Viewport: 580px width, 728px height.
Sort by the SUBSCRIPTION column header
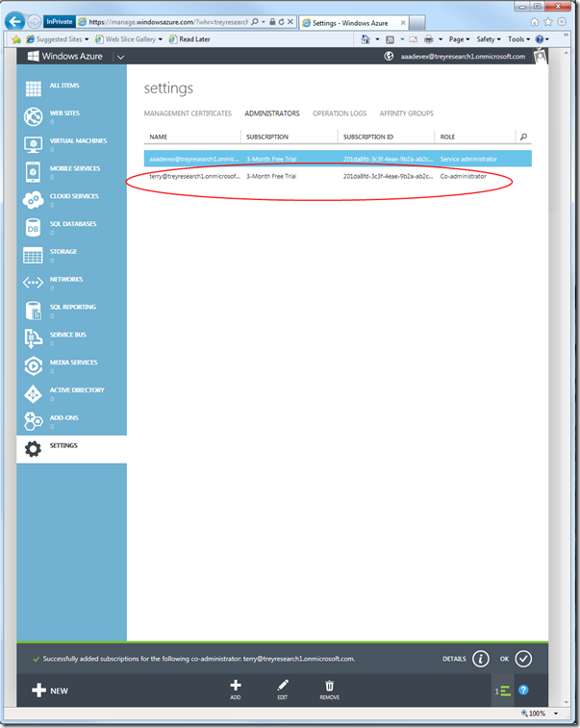(267, 137)
